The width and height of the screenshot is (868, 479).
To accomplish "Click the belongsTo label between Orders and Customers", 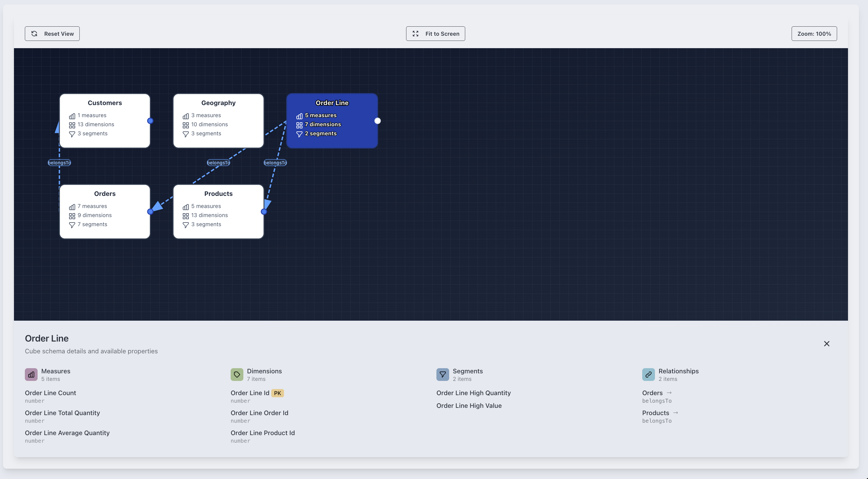I will [59, 163].
